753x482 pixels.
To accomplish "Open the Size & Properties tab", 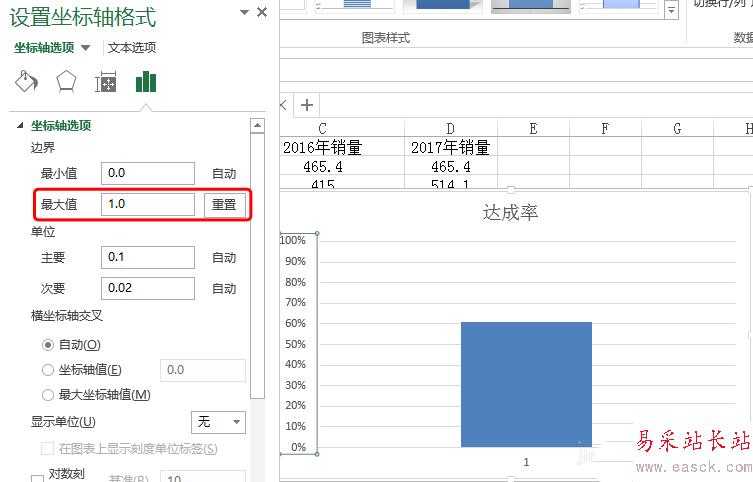I will point(106,82).
